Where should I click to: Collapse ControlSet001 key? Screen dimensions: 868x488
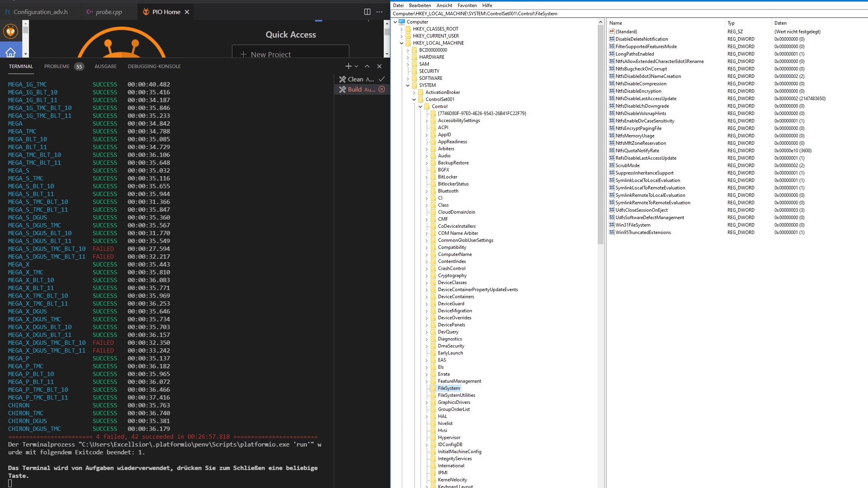point(414,99)
